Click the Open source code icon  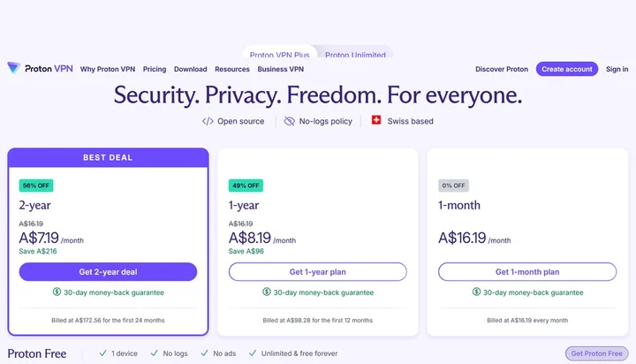208,121
